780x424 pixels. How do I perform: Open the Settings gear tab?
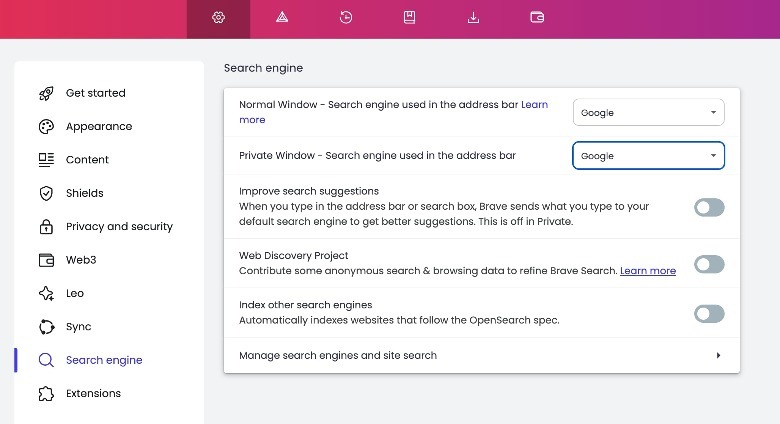point(218,18)
